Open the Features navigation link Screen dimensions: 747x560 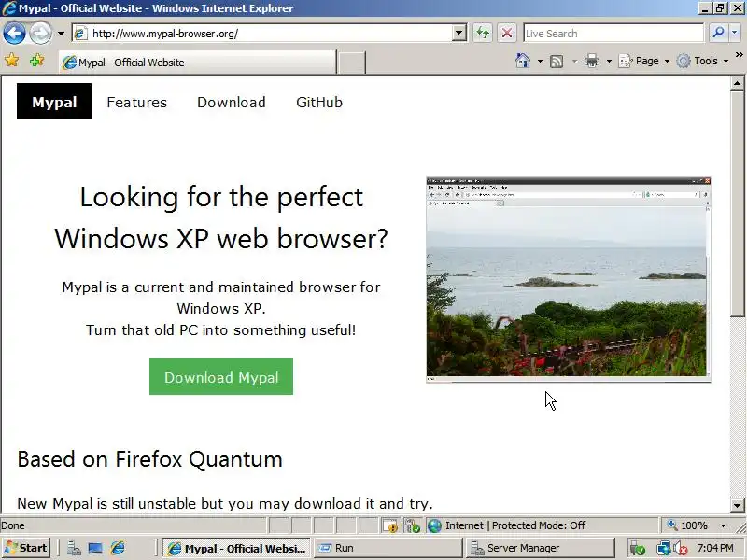136,102
